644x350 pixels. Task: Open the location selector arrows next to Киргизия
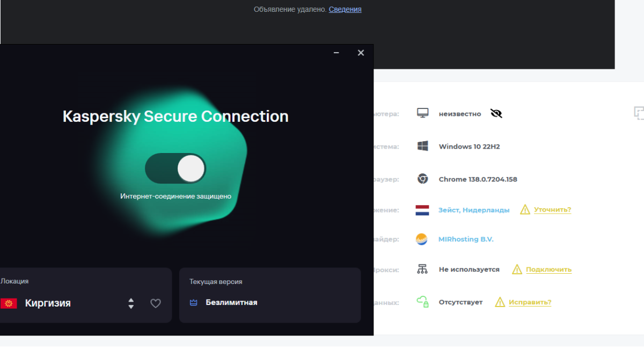pos(131,303)
